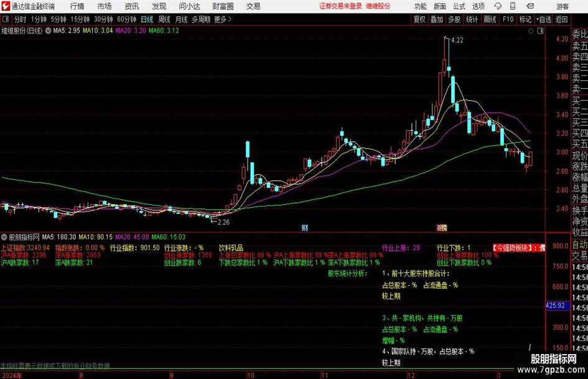Switch to 月线 monthly period
This screenshot has width=588, height=379.
[x=182, y=19]
